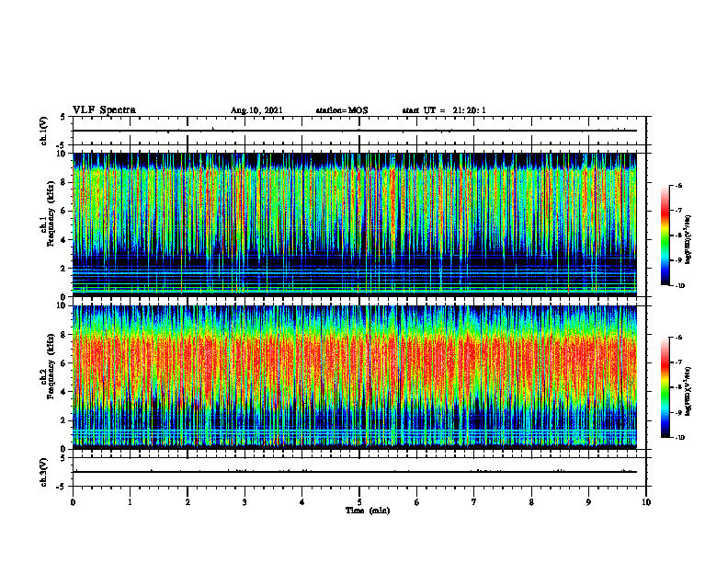The height and width of the screenshot is (563, 728).
Task: Click the 'ch.1(V)' waveform axis label
Action: point(44,131)
